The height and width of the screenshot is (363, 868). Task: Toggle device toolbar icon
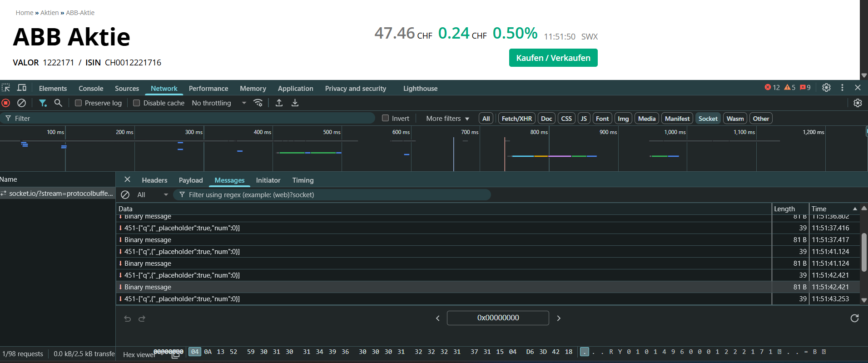click(21, 88)
